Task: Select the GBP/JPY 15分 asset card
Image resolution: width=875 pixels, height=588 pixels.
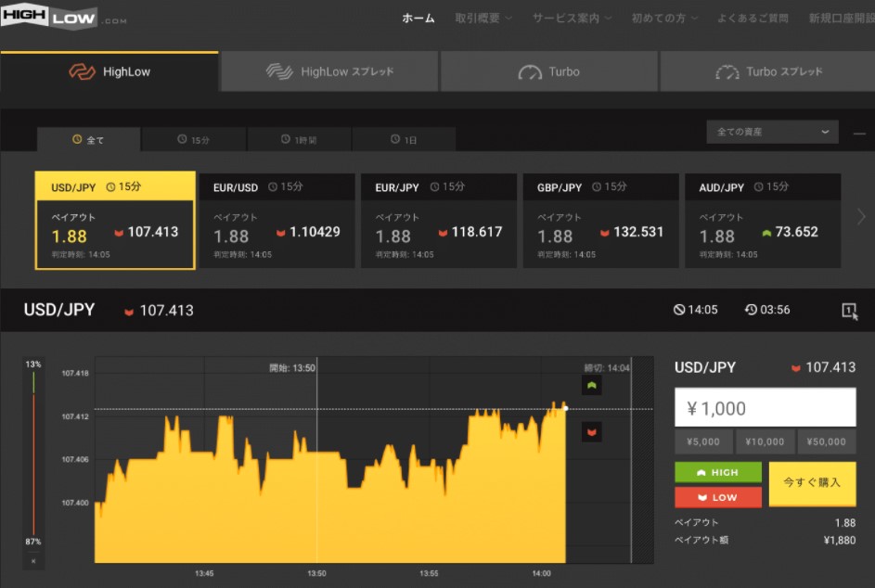Action: pos(600,221)
